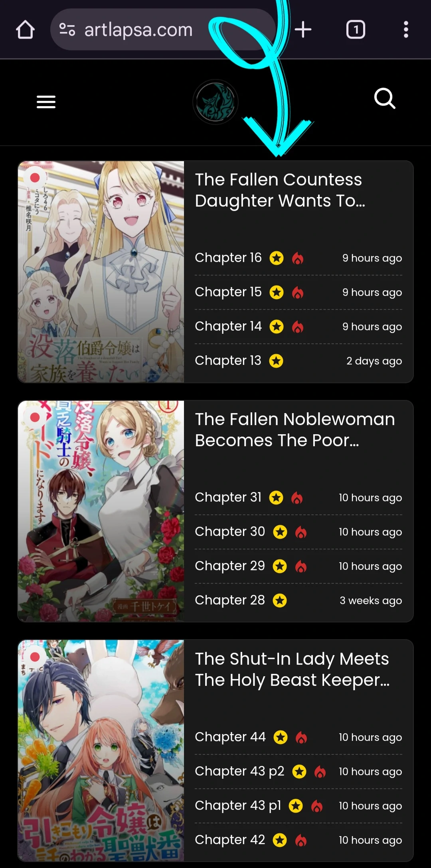
Task: Tap the star icon beside Chapter 15
Action: coord(277,292)
